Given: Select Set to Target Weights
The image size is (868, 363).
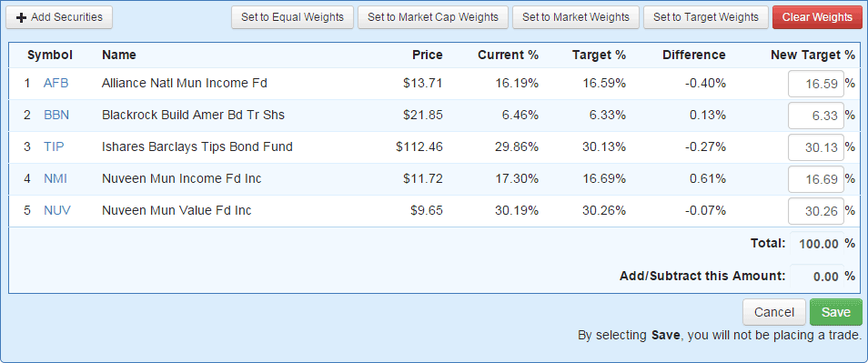Looking at the screenshot, I should click(x=706, y=17).
